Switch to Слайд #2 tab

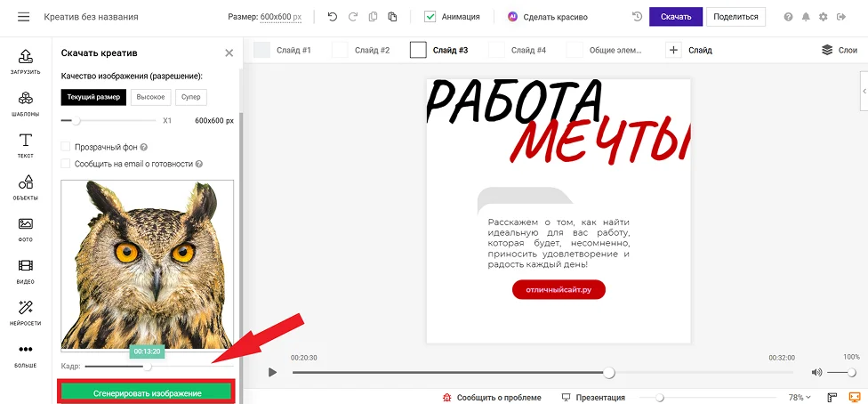pos(360,50)
